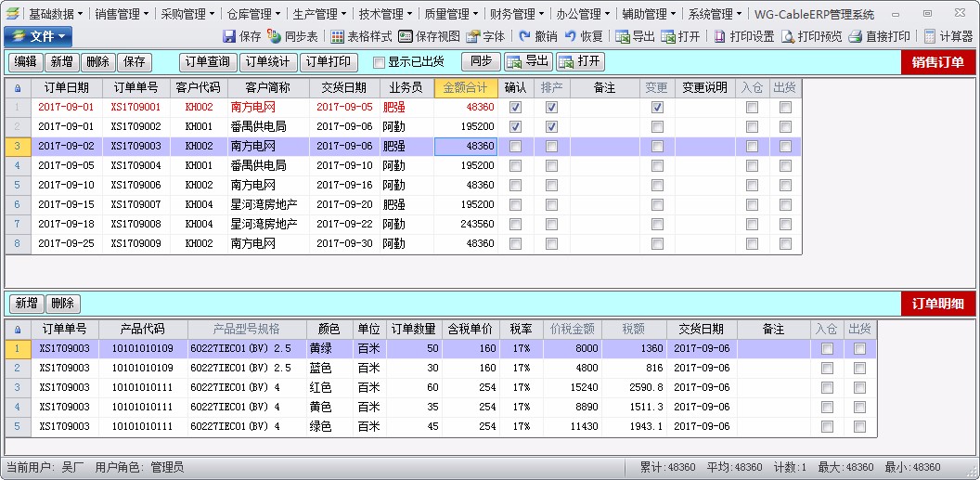
Task: Click top toolbar 打开 open icon
Action: tap(667, 36)
